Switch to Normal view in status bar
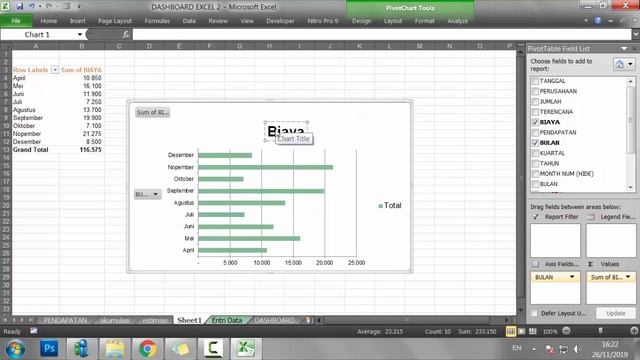The height and width of the screenshot is (360, 640). (510, 331)
